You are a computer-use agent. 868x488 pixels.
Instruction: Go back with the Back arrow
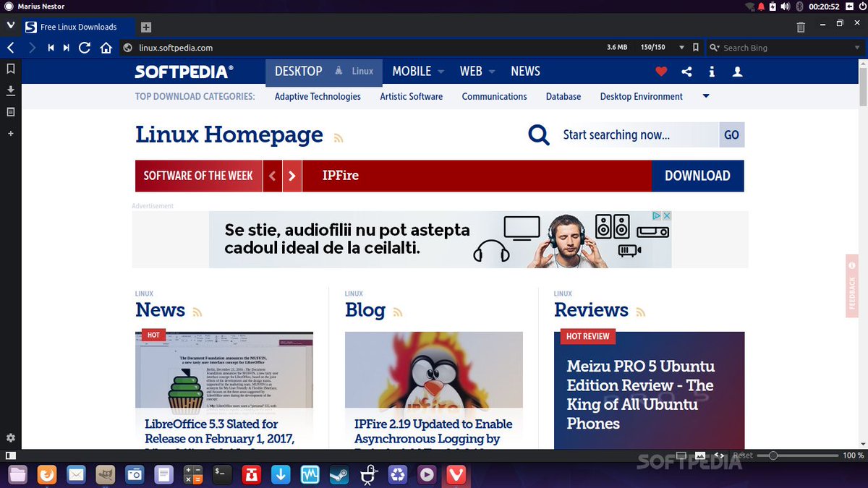tap(11, 48)
